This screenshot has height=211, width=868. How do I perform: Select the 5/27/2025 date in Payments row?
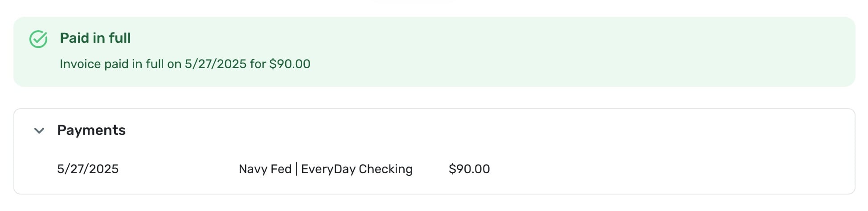point(88,169)
